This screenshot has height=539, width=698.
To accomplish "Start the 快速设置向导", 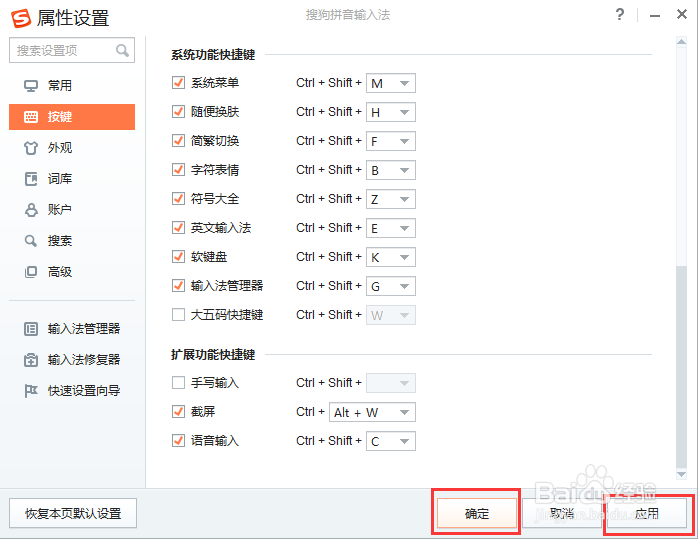I will click(x=72, y=391).
